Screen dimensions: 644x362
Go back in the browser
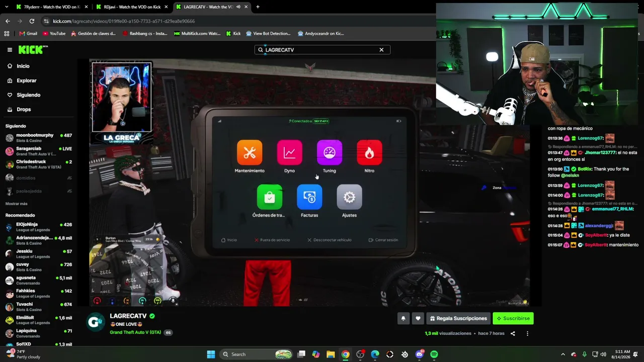(x=8, y=21)
